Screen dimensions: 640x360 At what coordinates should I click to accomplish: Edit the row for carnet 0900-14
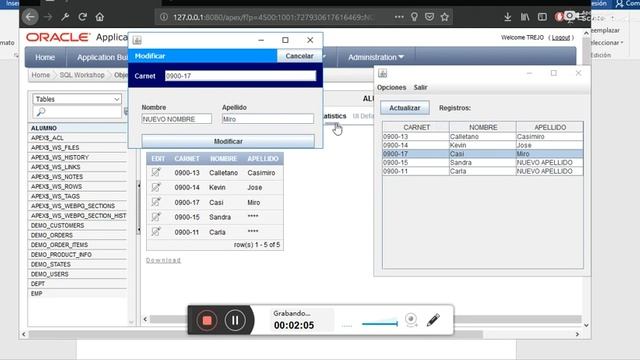pos(156,187)
